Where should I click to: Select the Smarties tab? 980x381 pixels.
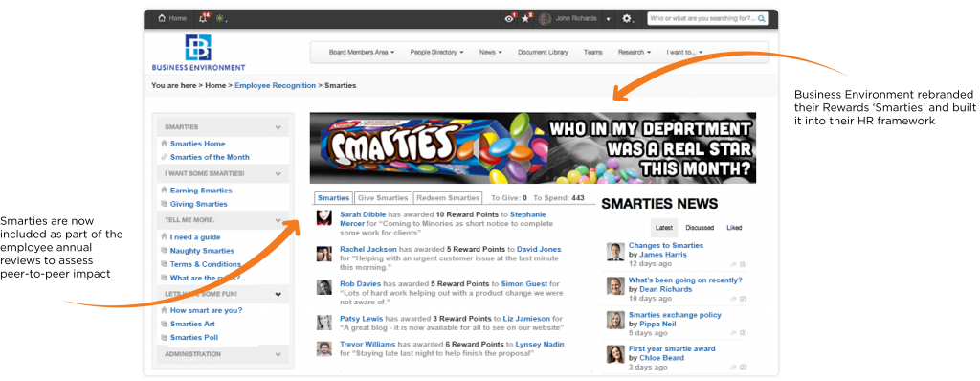click(x=333, y=198)
